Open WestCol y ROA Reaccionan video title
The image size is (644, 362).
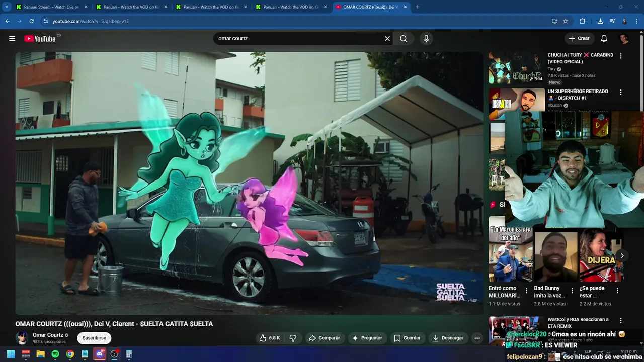pyautogui.click(x=578, y=323)
